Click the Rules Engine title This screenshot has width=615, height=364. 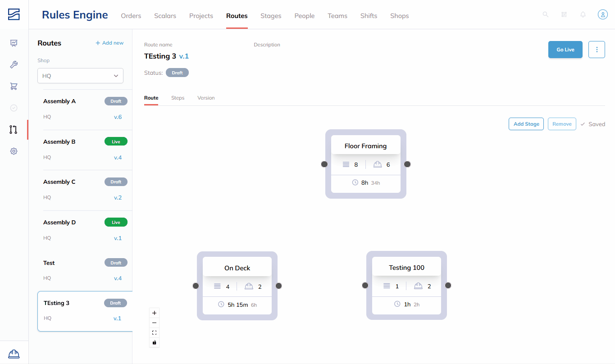tap(75, 15)
